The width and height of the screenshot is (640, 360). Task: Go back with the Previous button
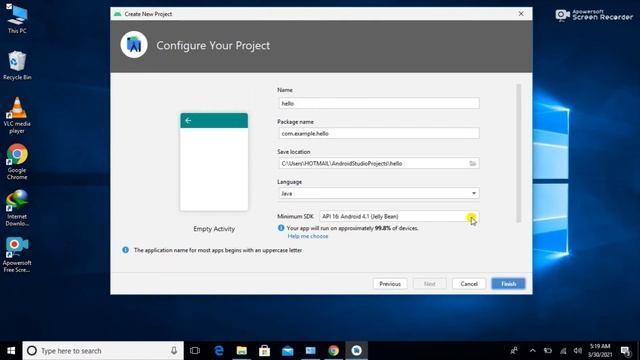(x=390, y=284)
